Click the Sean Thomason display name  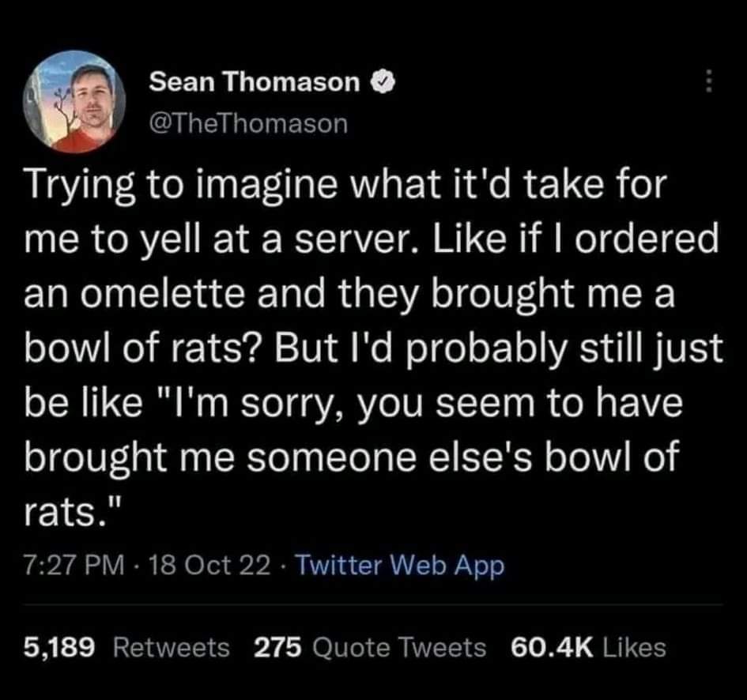(255, 81)
